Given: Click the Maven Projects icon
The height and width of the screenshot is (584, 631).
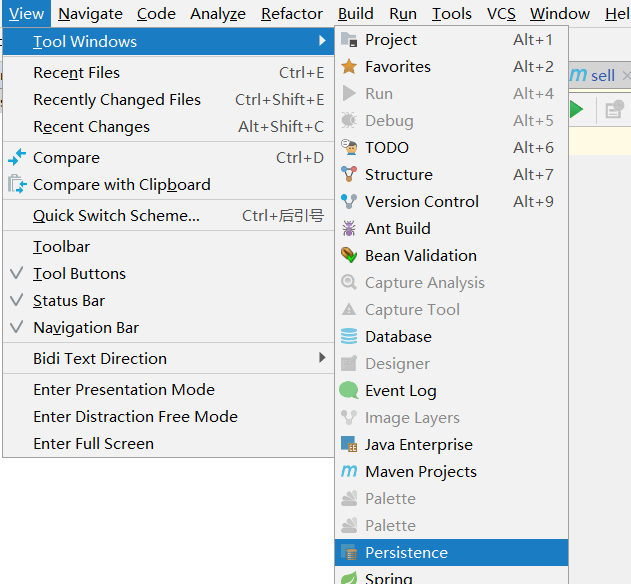Looking at the screenshot, I should pos(349,472).
